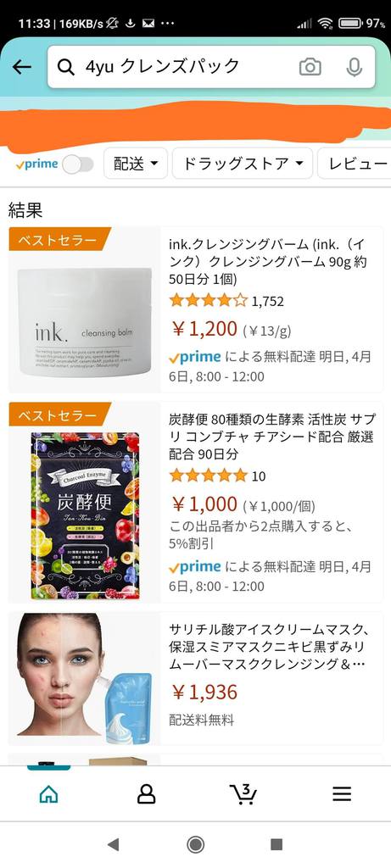The image size is (391, 868).
Task: Tap the back arrow next to search
Action: [x=21, y=67]
